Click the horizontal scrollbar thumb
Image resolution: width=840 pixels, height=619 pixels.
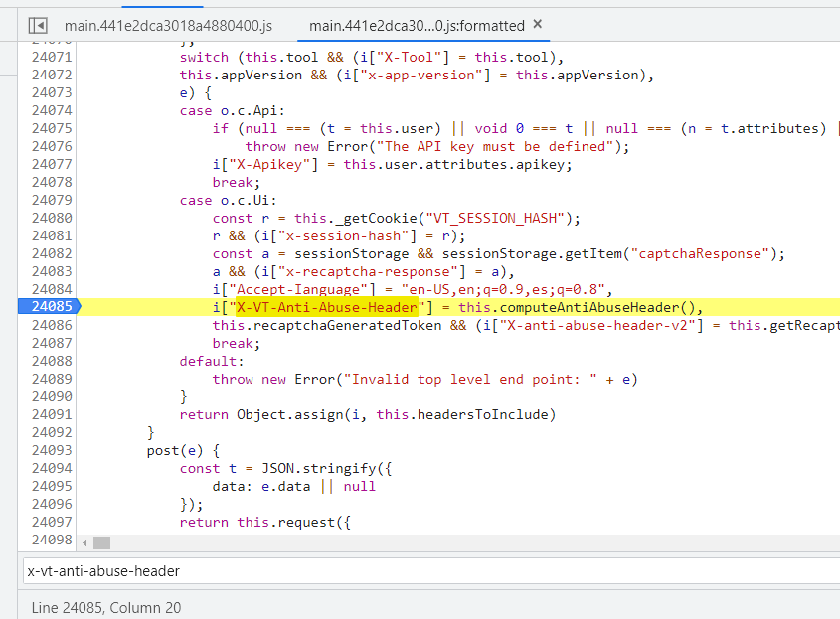coord(101,542)
